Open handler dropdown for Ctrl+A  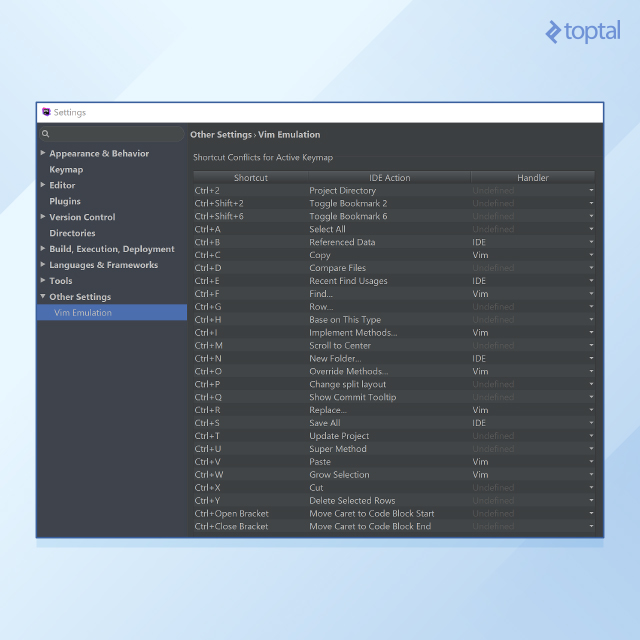pyautogui.click(x=591, y=229)
